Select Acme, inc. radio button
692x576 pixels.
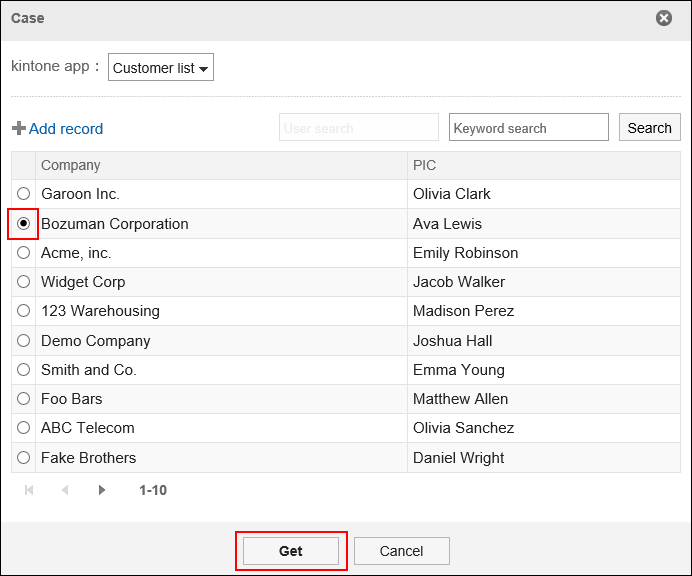23,253
